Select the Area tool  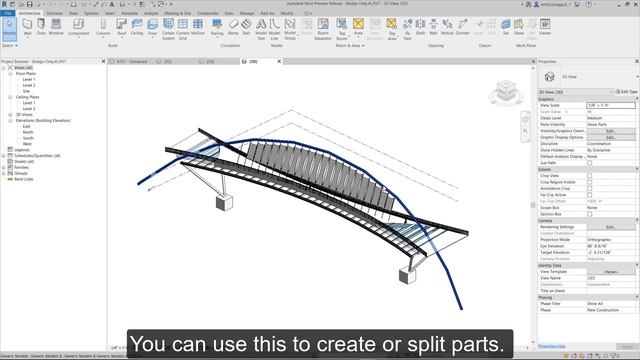click(358, 27)
